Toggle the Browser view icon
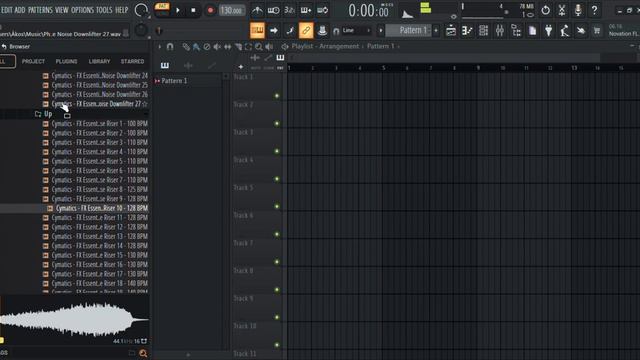 (x=516, y=31)
